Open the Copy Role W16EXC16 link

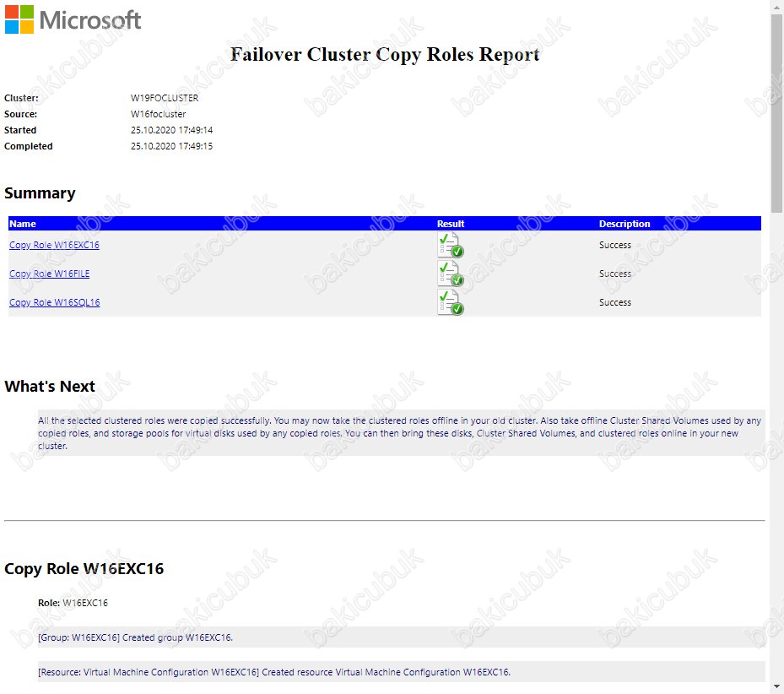54,245
